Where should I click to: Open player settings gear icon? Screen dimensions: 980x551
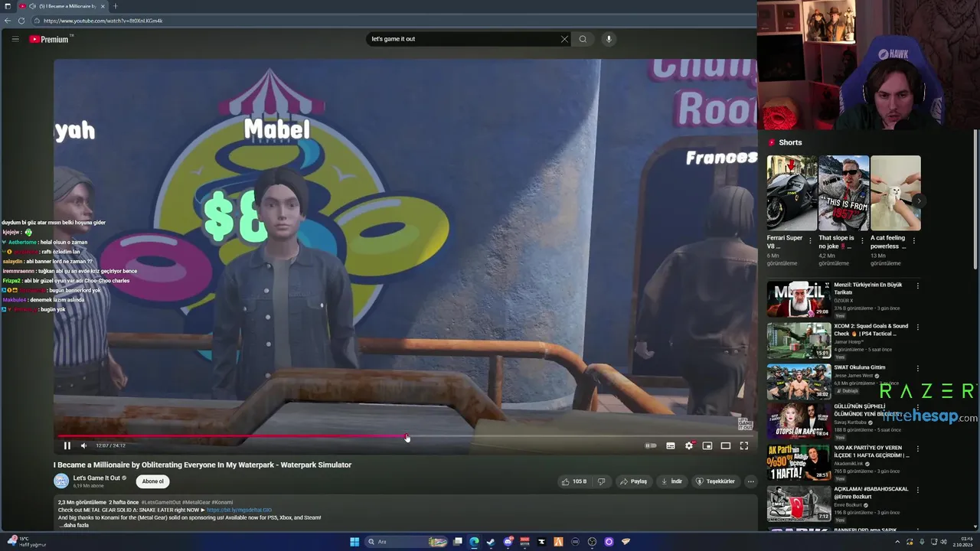pos(689,445)
